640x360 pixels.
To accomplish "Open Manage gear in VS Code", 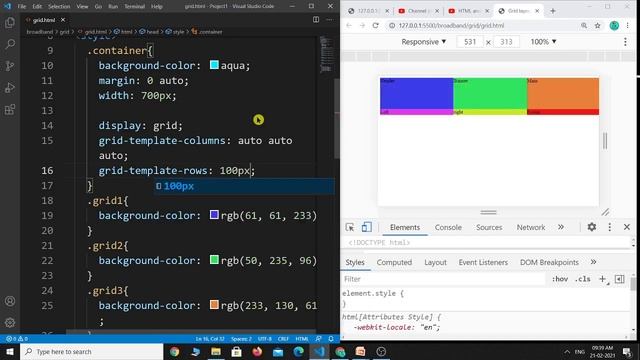I will pos(10,322).
